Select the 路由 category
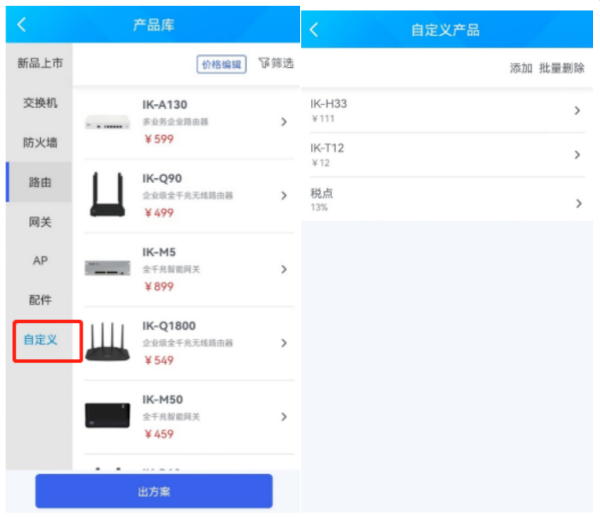600x517 pixels. 40,182
